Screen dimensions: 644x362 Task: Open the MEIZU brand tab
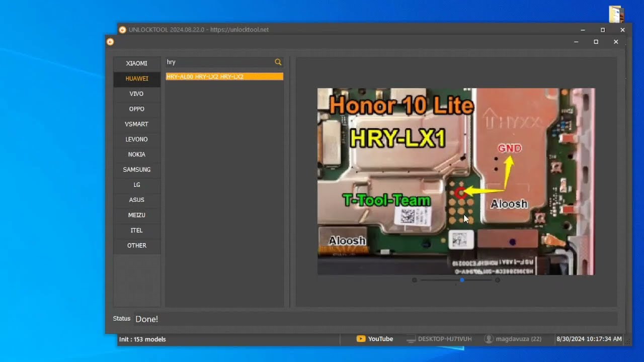pyautogui.click(x=137, y=215)
